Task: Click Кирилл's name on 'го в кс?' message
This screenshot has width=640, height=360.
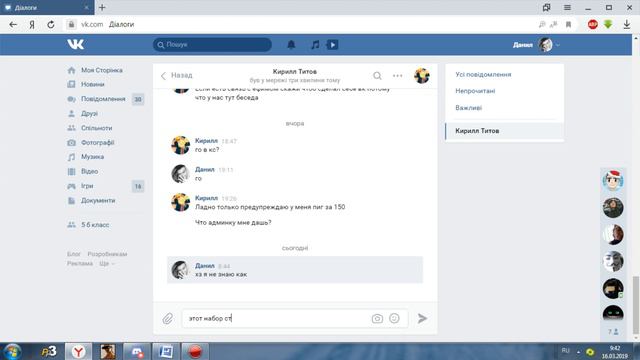Action: (x=206, y=141)
